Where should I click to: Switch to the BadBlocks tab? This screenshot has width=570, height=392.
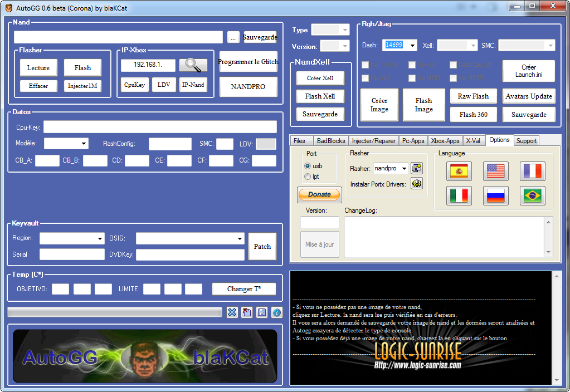[331, 141]
